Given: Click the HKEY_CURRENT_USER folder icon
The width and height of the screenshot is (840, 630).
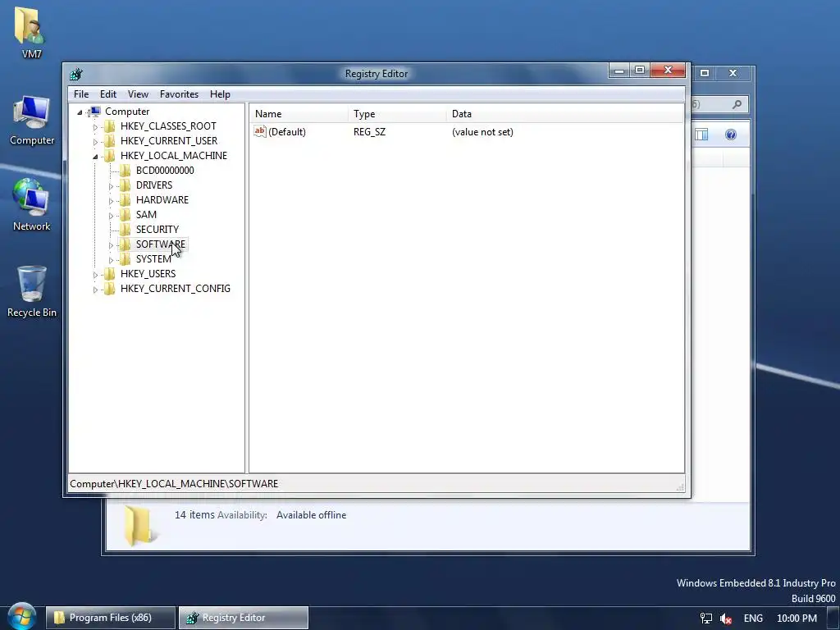Looking at the screenshot, I should (x=109, y=141).
